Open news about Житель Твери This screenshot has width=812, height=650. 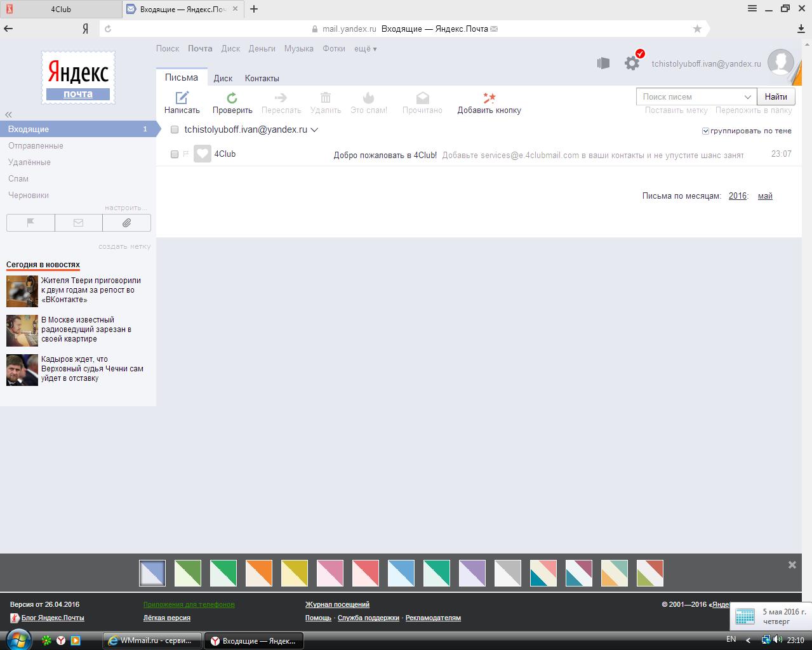[x=91, y=289]
